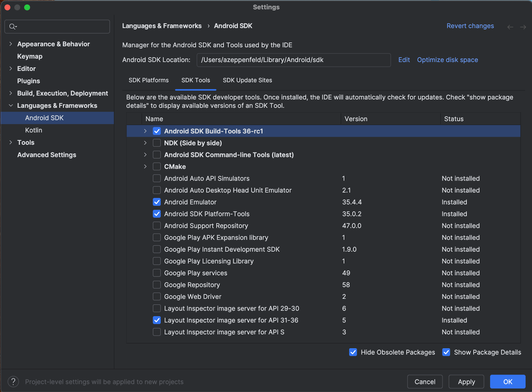Disable Hide Obsolete Packages

tap(353, 352)
